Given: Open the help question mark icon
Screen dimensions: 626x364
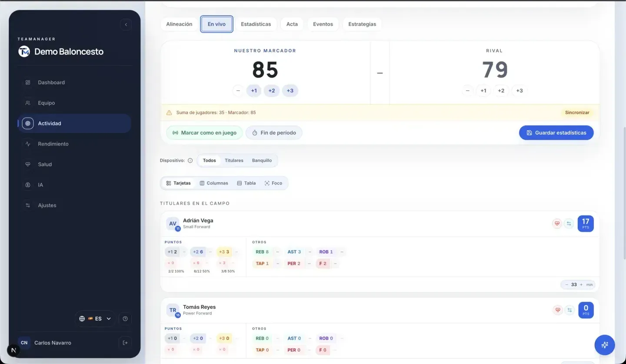Looking at the screenshot, I should pyautogui.click(x=125, y=319).
